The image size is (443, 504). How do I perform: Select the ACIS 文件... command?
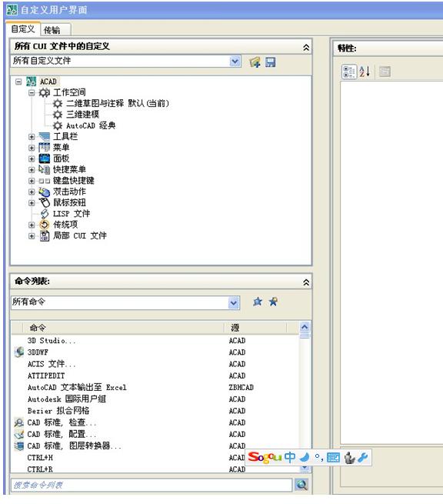tap(52, 364)
